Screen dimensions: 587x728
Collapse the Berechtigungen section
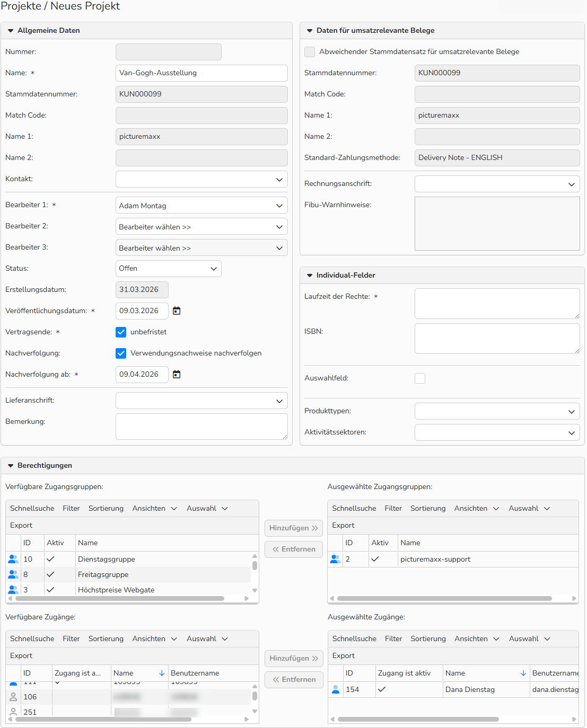coord(11,466)
